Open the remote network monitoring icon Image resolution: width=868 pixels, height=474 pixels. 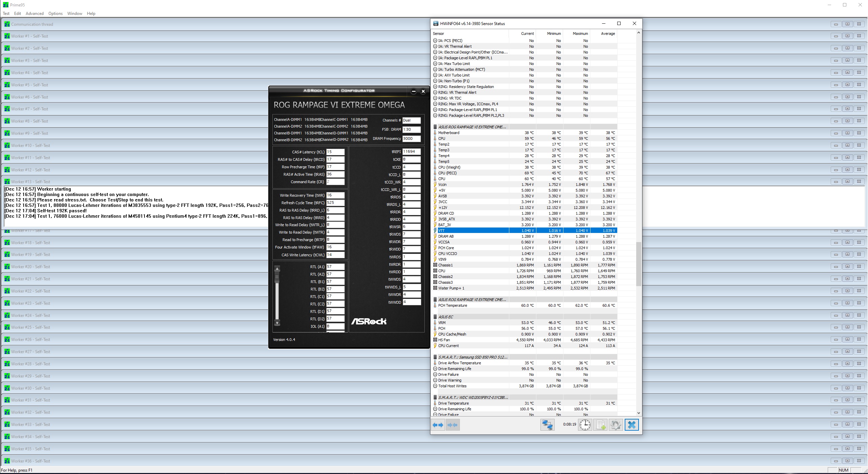[x=547, y=425]
